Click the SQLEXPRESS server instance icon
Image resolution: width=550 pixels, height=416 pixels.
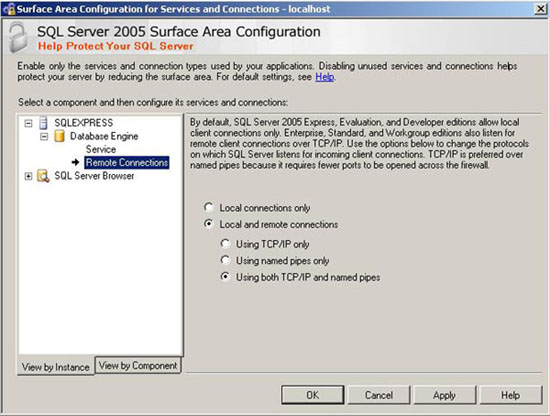[43, 123]
